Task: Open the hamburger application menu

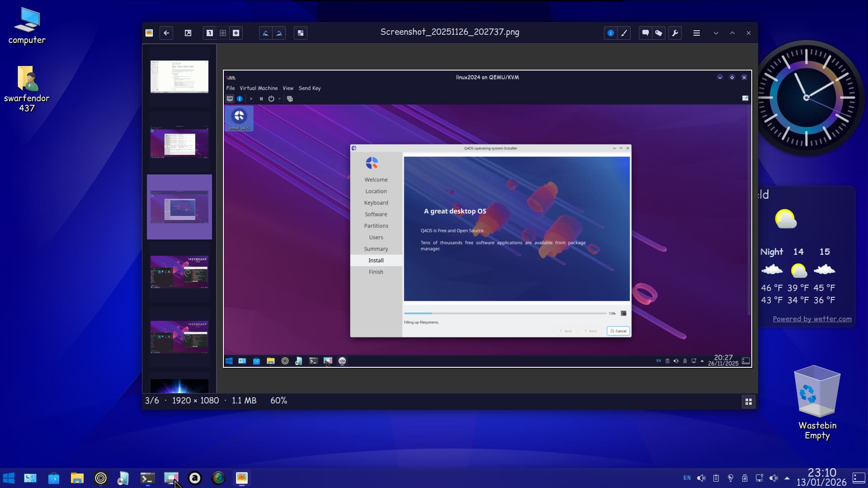Action: coord(697,33)
